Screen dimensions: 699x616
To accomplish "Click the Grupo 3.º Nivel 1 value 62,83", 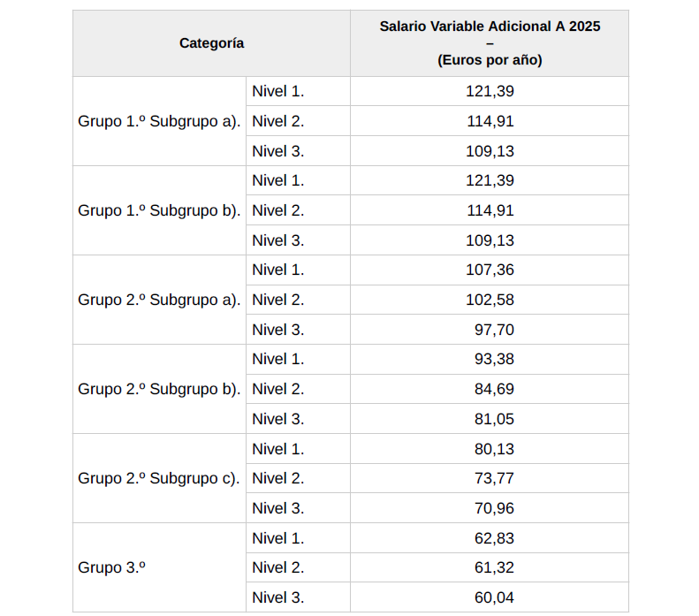I will 493,539.
